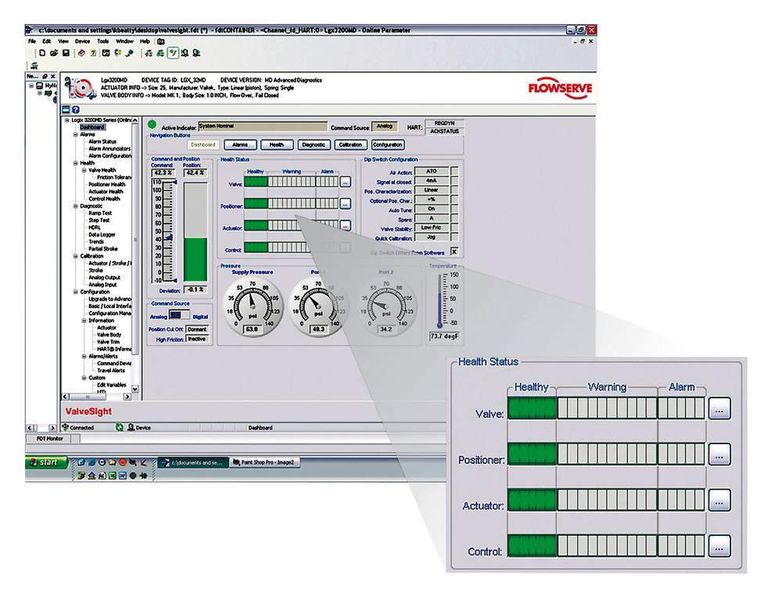Click the Health navigation button
Image resolution: width=782 pixels, height=600 pixels.
[x=277, y=145]
